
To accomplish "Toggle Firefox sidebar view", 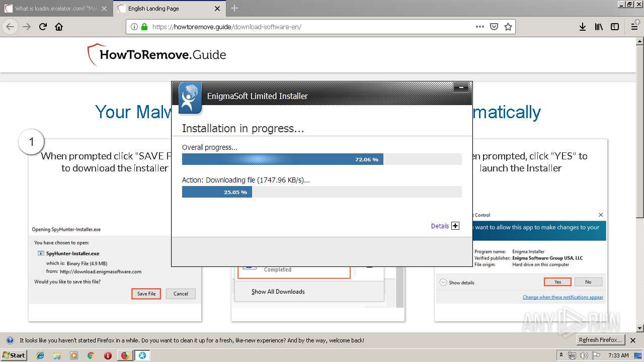I will [x=615, y=27].
